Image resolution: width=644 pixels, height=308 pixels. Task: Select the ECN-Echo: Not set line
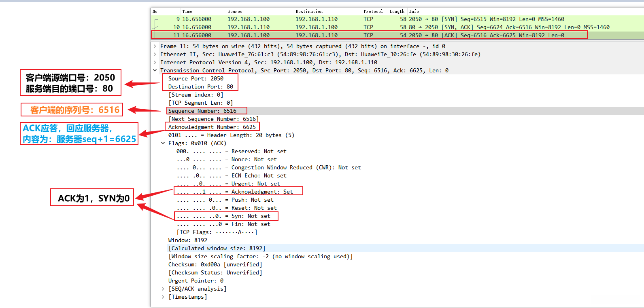click(x=232, y=176)
